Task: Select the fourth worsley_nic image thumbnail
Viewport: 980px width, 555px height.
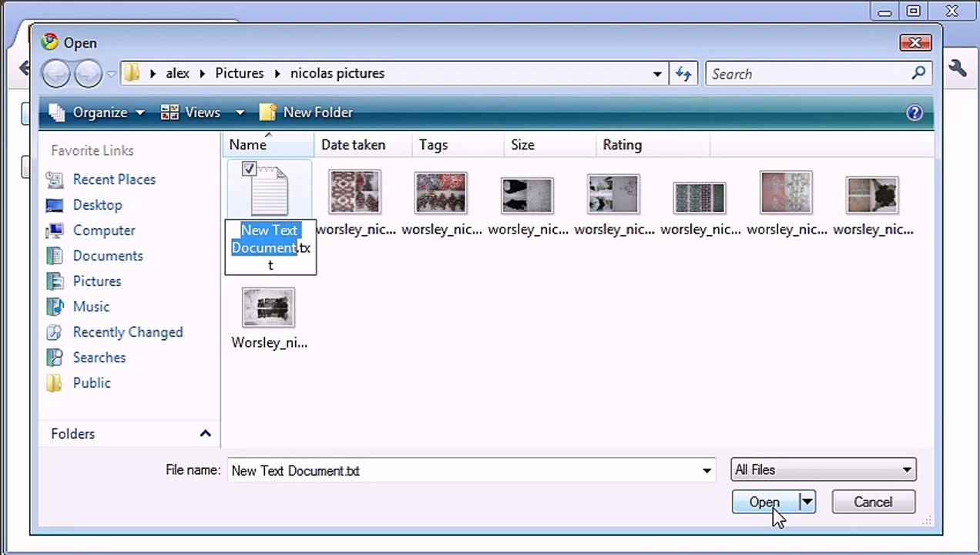Action: (613, 193)
